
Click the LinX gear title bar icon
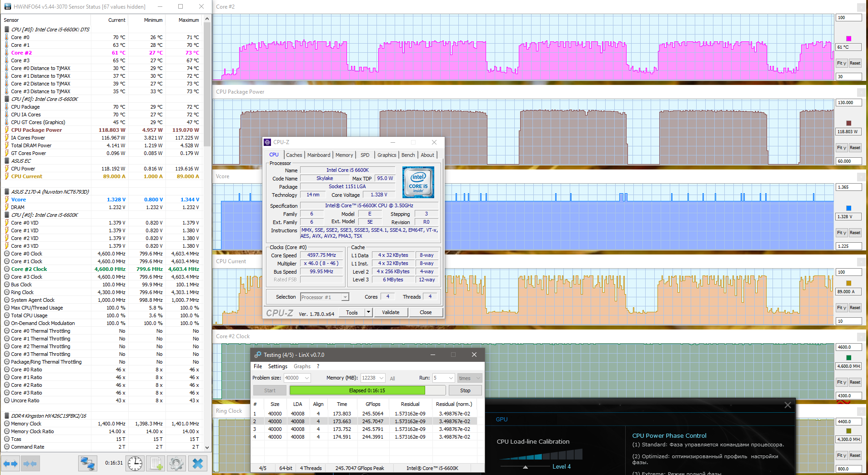click(257, 355)
